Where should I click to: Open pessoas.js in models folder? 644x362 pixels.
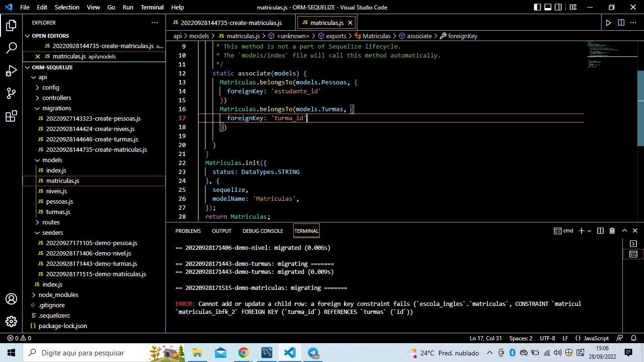94,202
